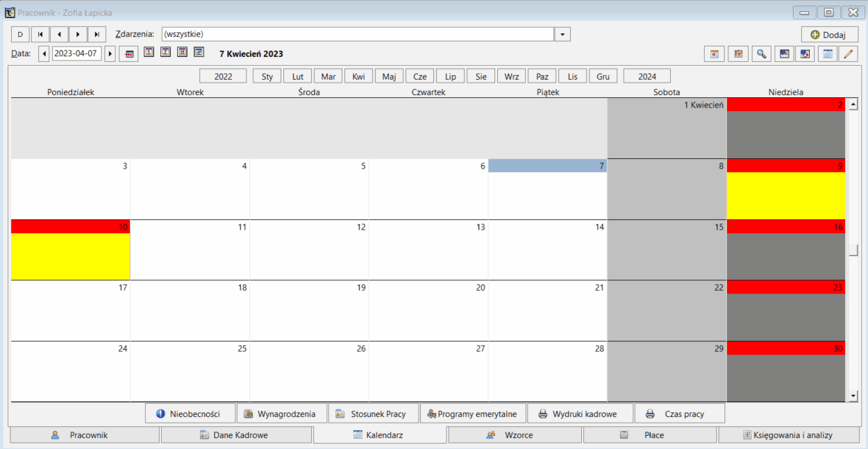Go to year 2024
Viewport: 868px width, 449px height.
coord(647,76)
